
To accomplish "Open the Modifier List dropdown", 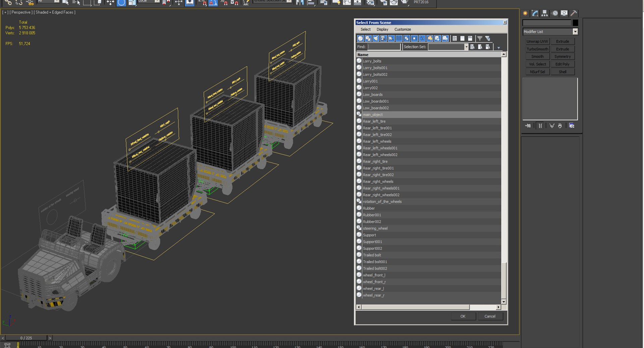I will pyautogui.click(x=575, y=32).
